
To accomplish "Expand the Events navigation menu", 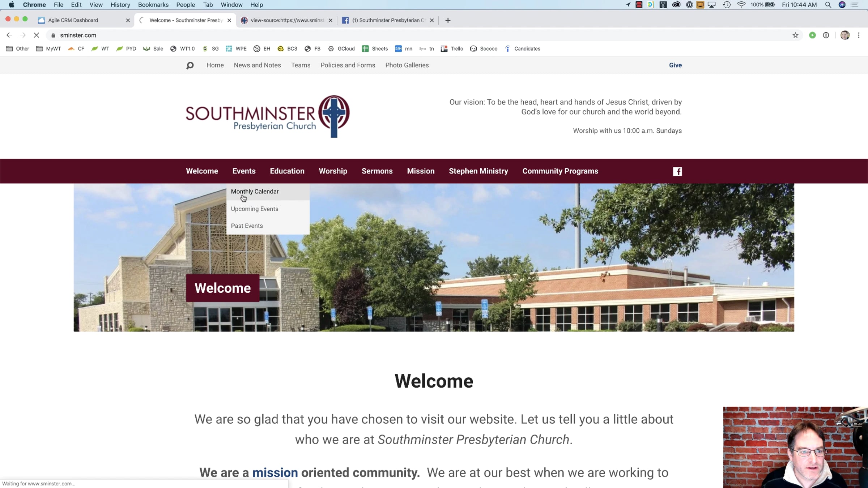I will pos(244,171).
